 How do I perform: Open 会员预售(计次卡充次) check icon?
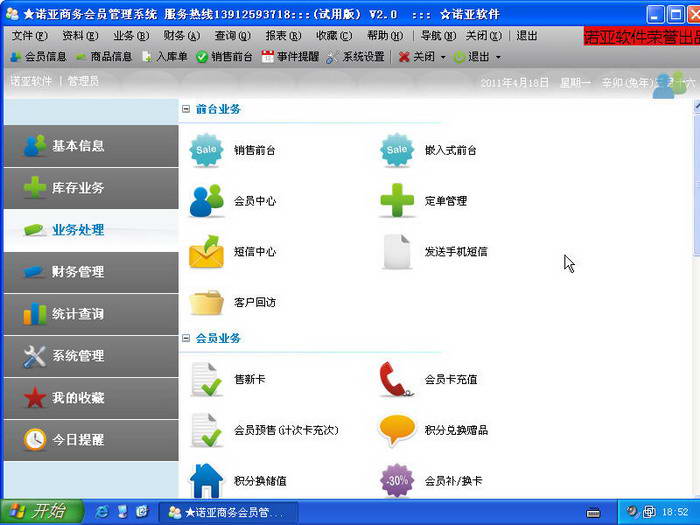point(206,430)
